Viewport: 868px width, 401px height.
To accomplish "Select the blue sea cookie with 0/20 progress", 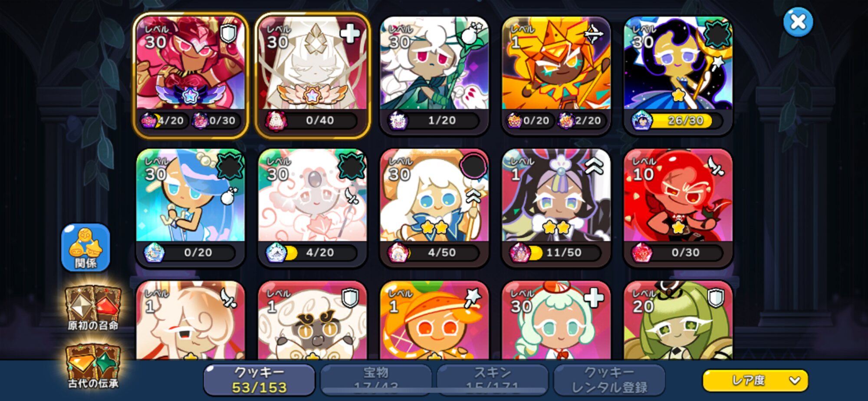I will point(191,207).
